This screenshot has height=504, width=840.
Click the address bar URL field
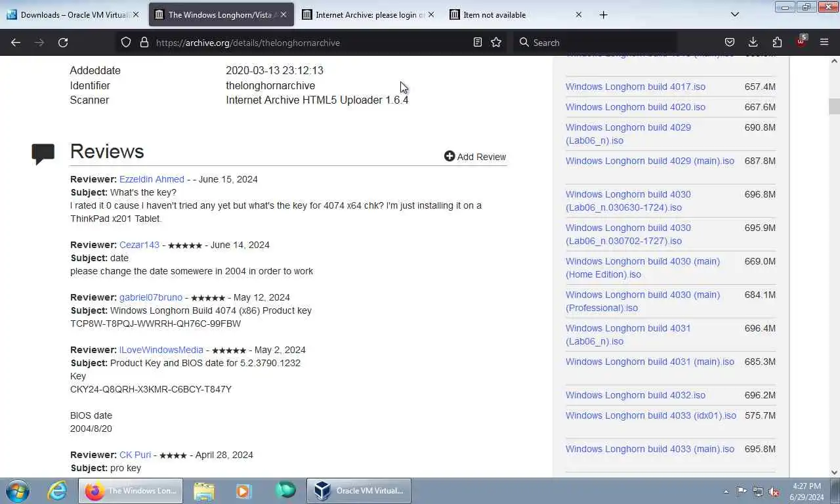(x=312, y=42)
